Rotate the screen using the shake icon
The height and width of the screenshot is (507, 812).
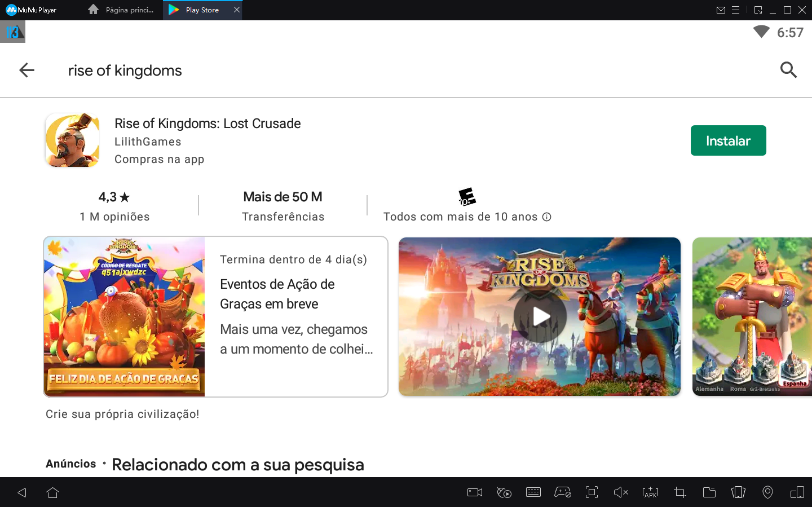738,492
